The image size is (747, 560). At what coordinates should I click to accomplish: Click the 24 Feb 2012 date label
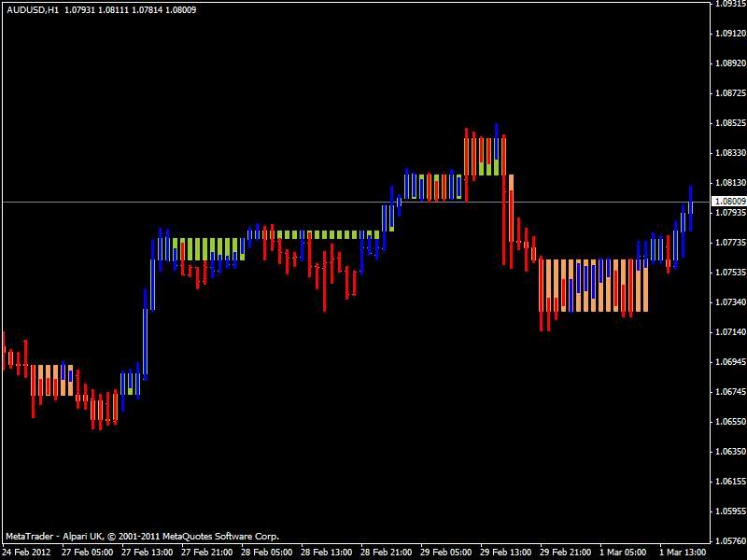tap(26, 551)
